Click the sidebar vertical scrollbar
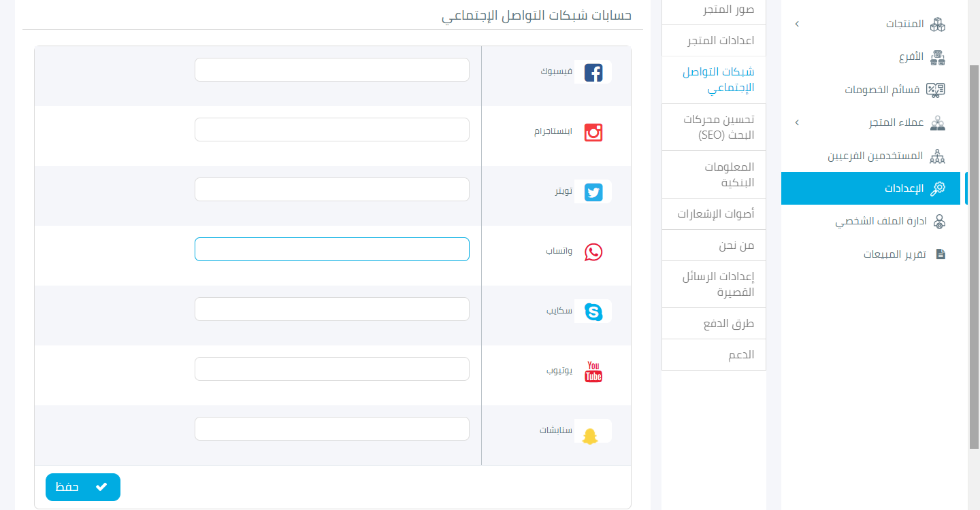The image size is (980, 510). [973, 257]
